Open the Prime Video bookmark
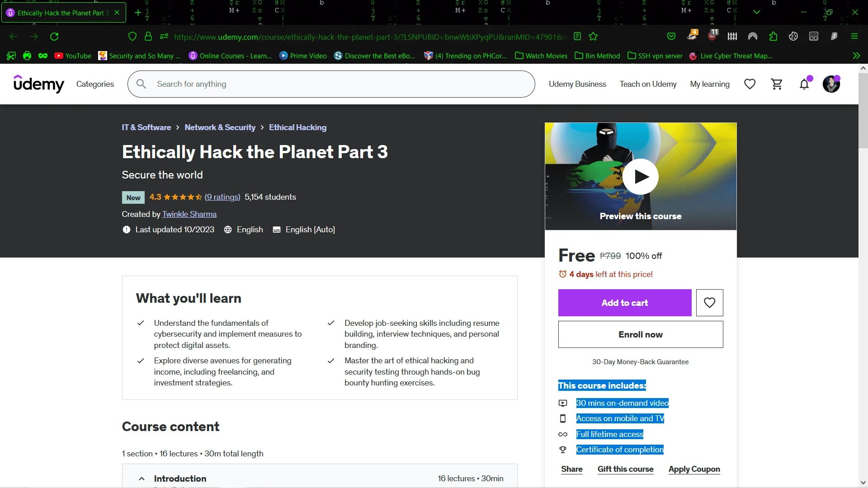 pyautogui.click(x=303, y=56)
